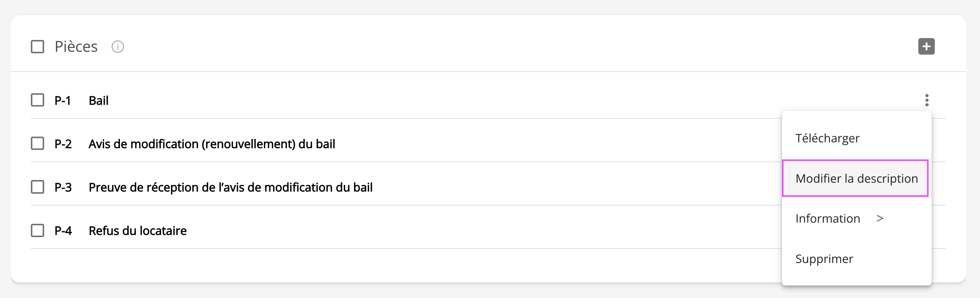Click the plus icon to add a pièce
Viewport: 980px width, 298px height.
[926, 46]
